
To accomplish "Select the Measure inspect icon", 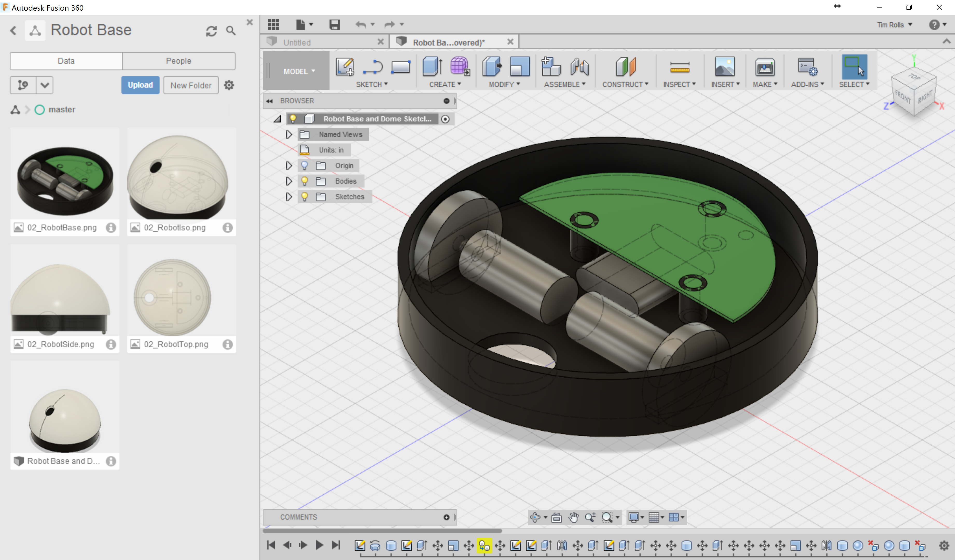I will 680,67.
